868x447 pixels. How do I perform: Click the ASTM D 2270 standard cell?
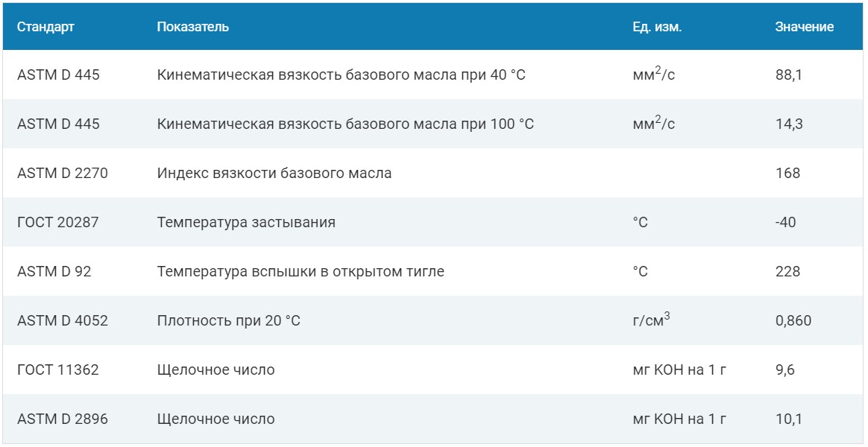click(63, 173)
